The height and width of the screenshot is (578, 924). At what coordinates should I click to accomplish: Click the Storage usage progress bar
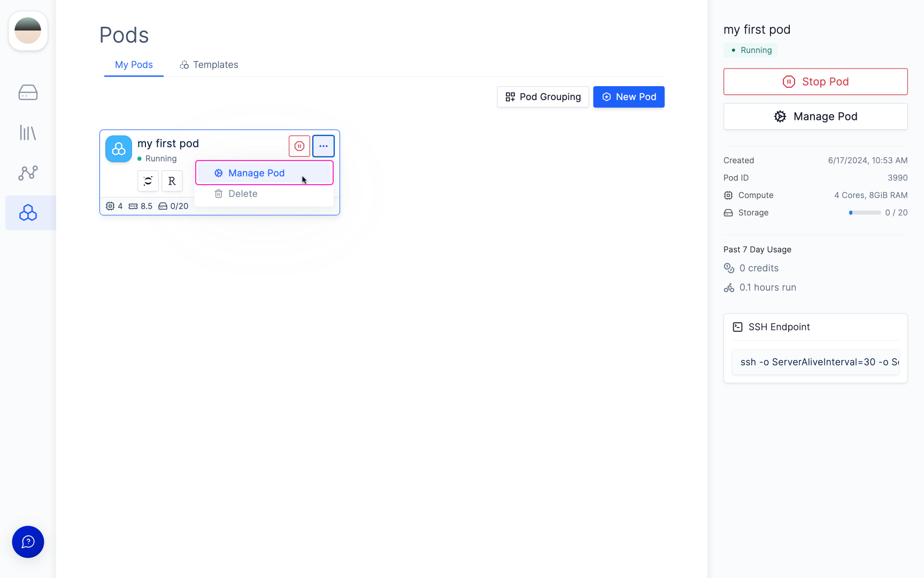865,212
